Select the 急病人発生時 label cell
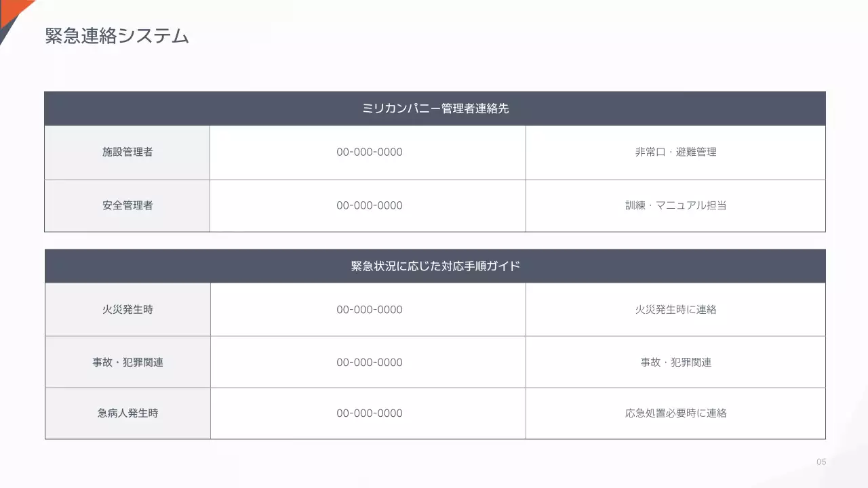 coord(127,413)
